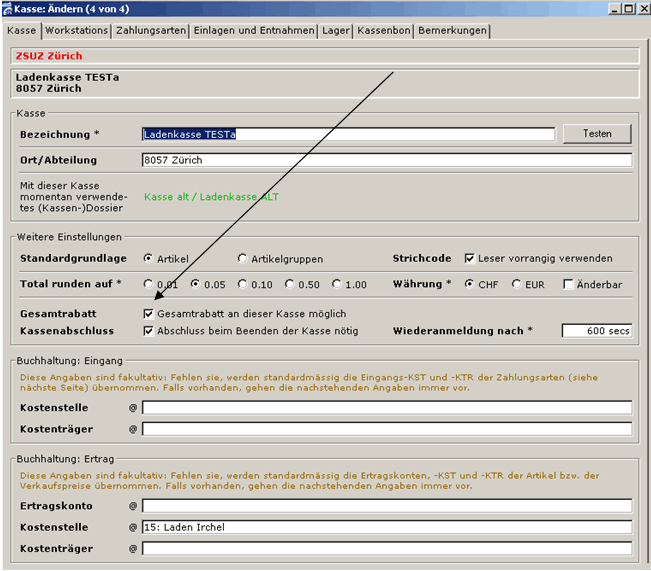Switch to the Lager tab
Screen dimensions: 651x571
pos(336,31)
